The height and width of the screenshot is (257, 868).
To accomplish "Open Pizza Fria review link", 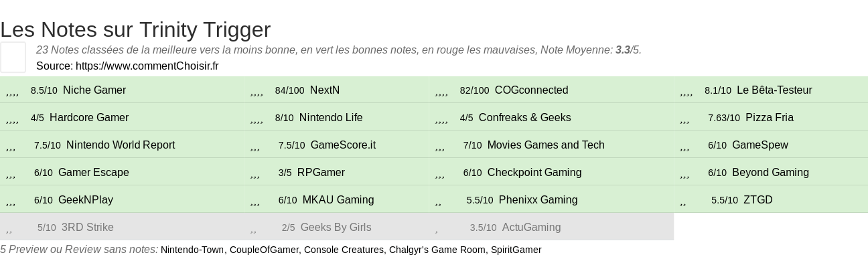I will click(770, 118).
